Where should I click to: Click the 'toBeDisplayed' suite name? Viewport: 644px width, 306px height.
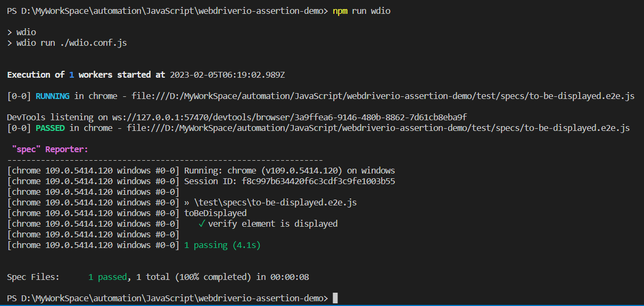pos(215,213)
